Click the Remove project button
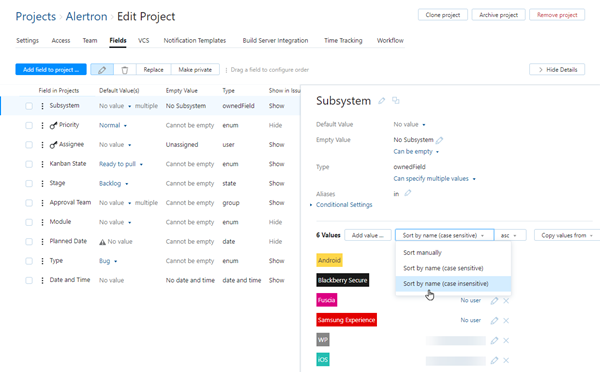This screenshot has height=372, width=600. (557, 15)
